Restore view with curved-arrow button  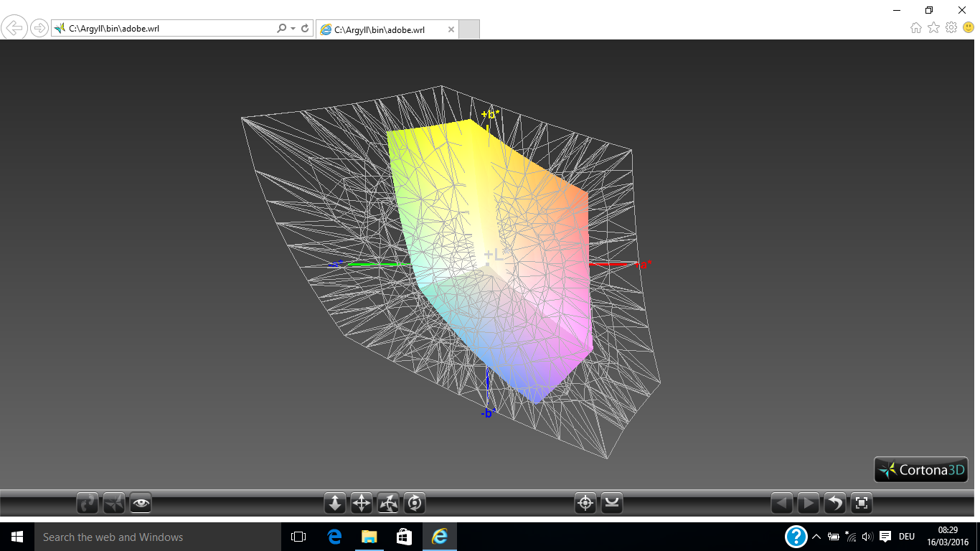tap(835, 504)
